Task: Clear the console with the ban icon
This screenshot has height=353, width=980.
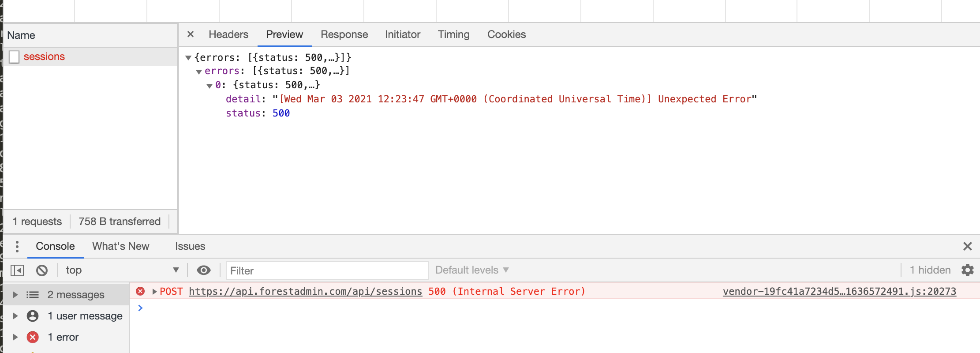Action: pos(42,270)
